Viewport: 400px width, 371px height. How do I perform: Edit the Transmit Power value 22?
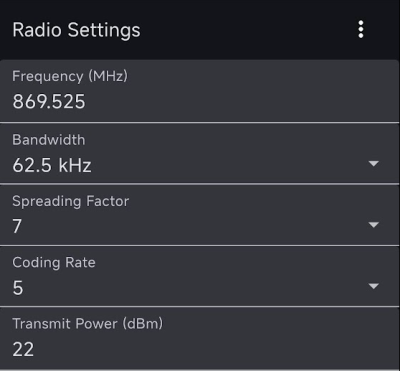coord(23,349)
